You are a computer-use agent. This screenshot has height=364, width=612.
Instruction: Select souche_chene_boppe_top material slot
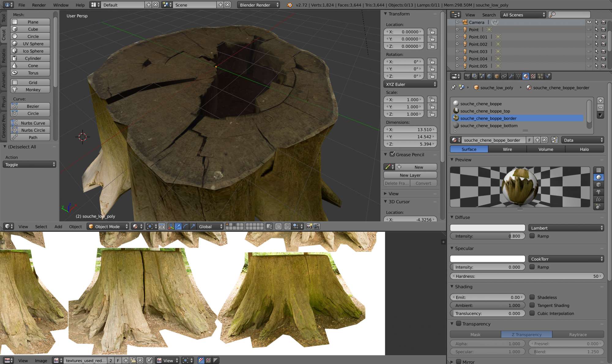click(x=485, y=111)
